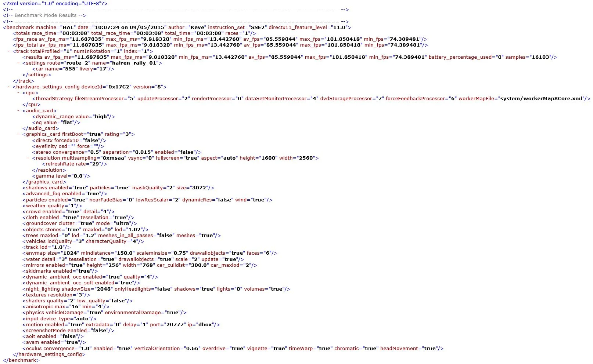This screenshot has width=593, height=364.
Task: Click the mirrors car_culldist value "300.0"
Action: click(199, 265)
